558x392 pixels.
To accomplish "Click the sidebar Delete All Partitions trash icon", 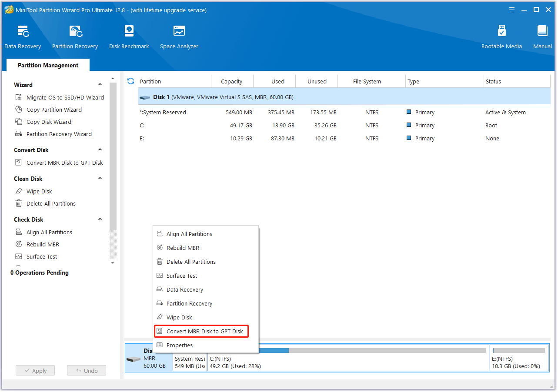I will (x=19, y=203).
